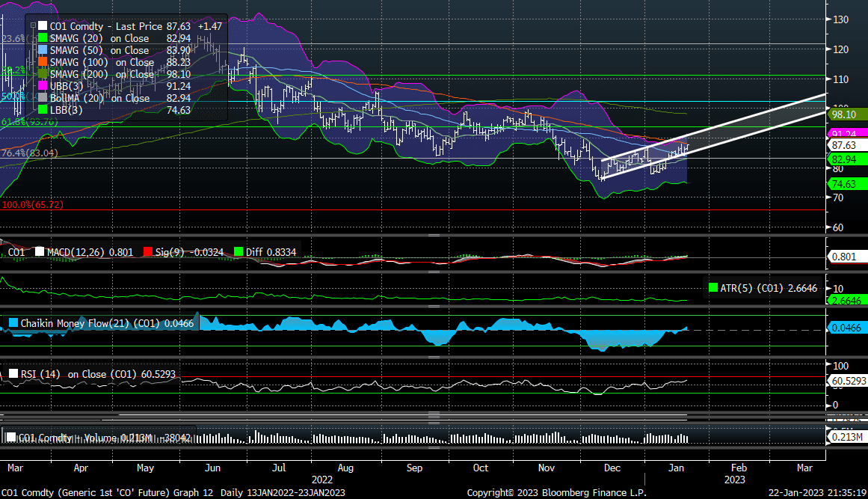The width and height of the screenshot is (868, 499).
Task: Click the green LBB(3) color swatch
Action: pyautogui.click(x=43, y=110)
